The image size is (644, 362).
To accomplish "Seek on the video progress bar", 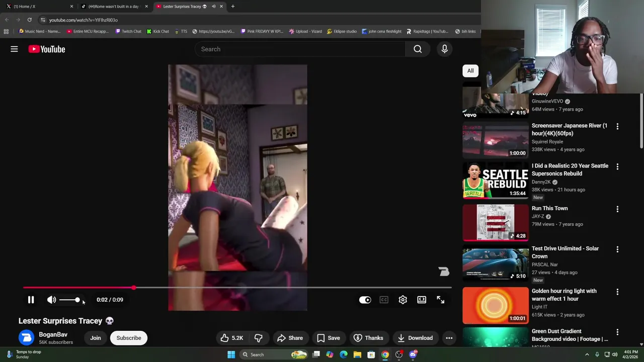I will (237, 288).
